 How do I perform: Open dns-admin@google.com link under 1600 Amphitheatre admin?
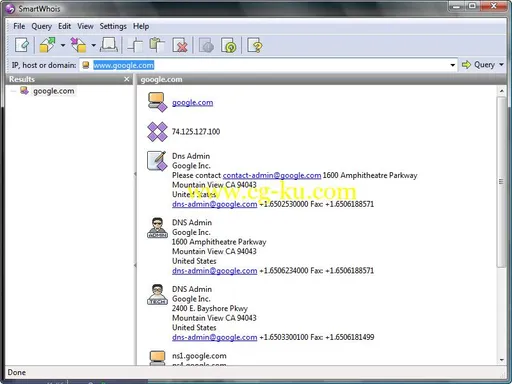click(x=214, y=271)
